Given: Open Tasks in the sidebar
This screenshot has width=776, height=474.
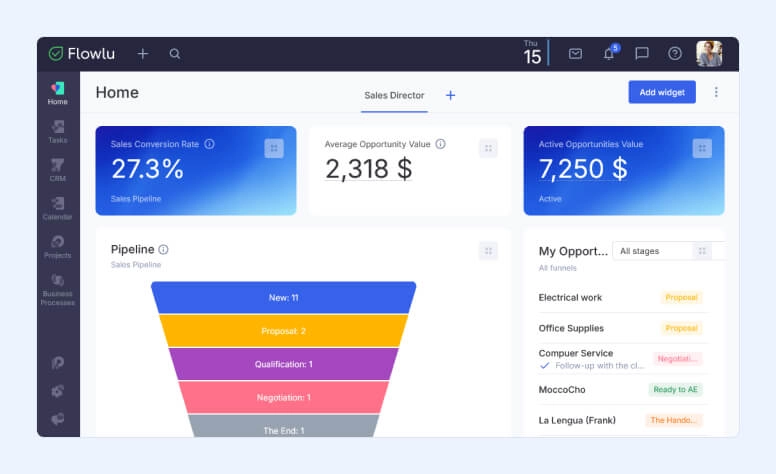Looking at the screenshot, I should pos(57,132).
